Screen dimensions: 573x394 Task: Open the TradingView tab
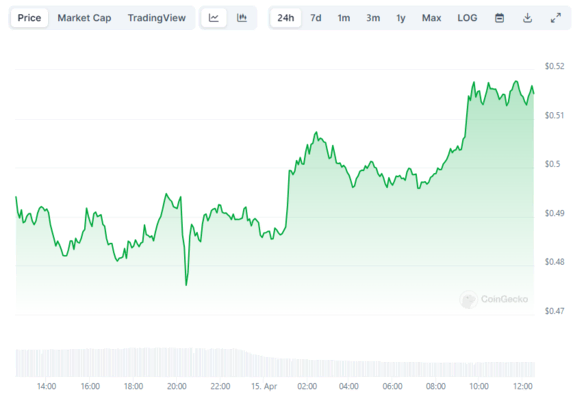(x=157, y=18)
